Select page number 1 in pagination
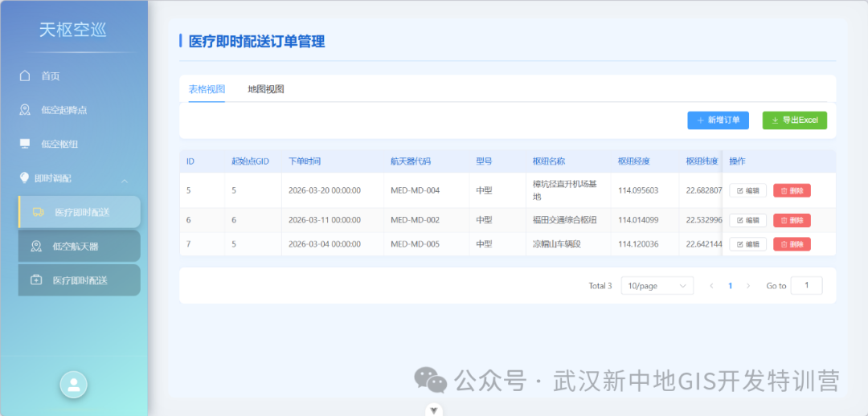The image size is (868, 416). tap(730, 286)
